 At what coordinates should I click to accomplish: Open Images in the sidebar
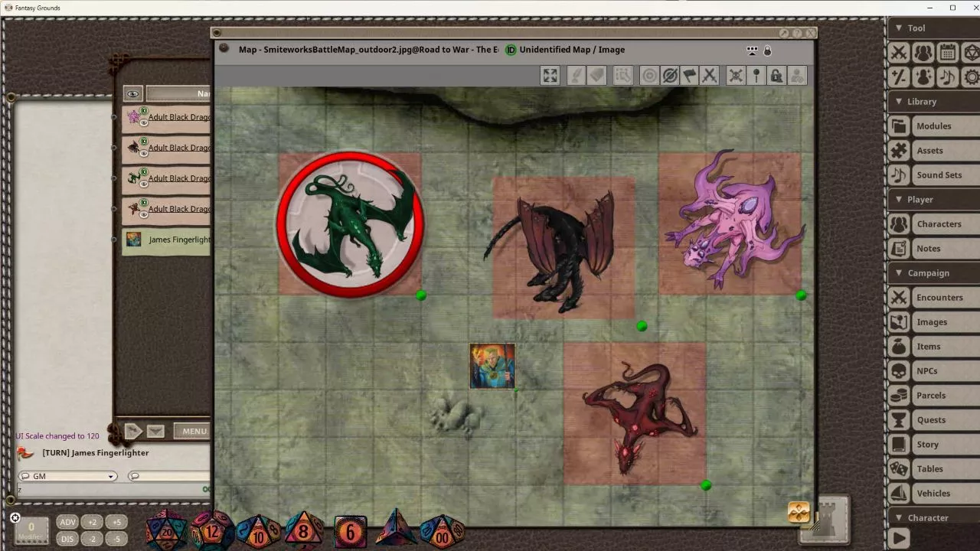[933, 321]
